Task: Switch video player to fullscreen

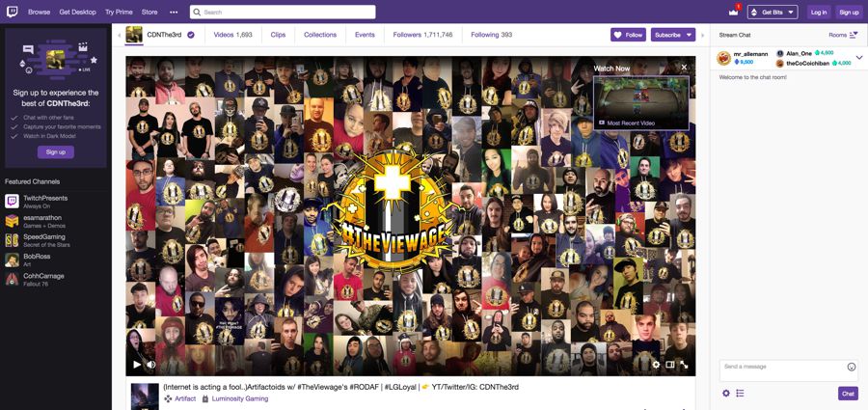Action: (684, 365)
